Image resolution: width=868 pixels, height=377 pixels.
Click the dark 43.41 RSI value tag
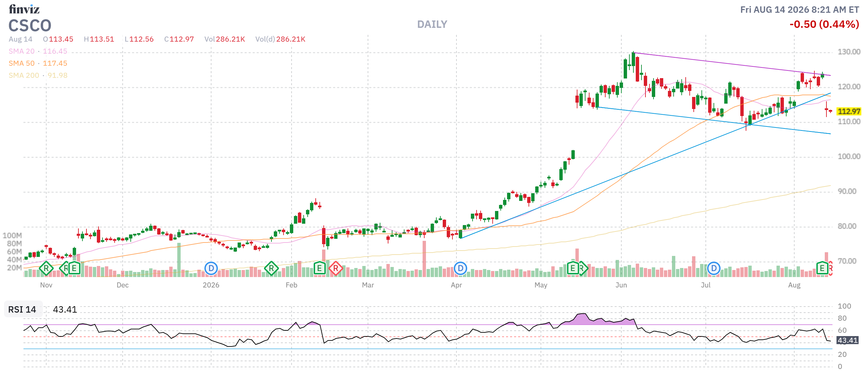pos(848,340)
